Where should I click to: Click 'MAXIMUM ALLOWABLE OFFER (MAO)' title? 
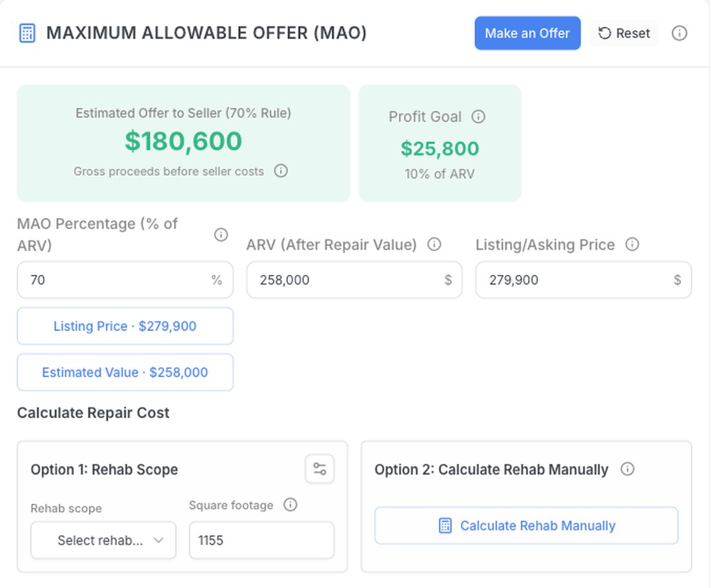(x=207, y=33)
